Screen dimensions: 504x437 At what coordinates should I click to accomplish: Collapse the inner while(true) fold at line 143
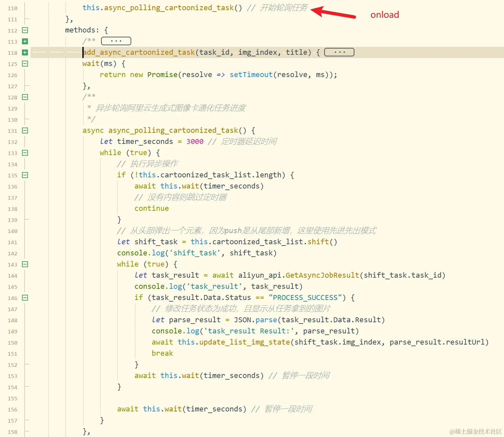tap(25, 264)
